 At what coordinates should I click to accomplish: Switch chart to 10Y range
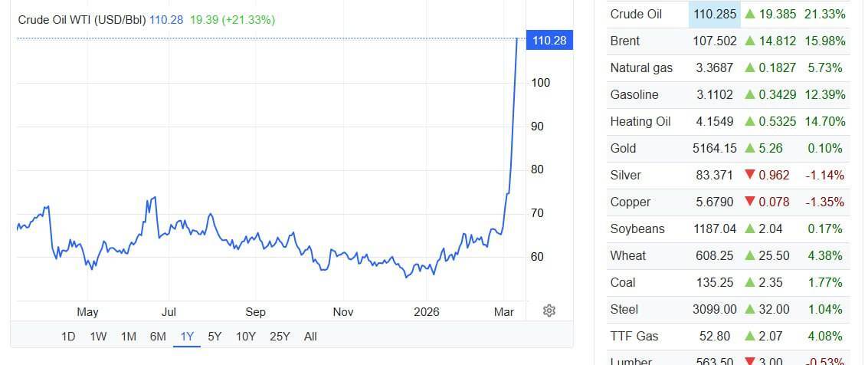pyautogui.click(x=246, y=337)
